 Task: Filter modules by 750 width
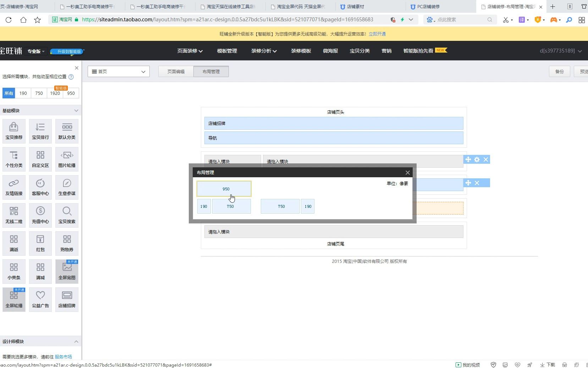39,93
